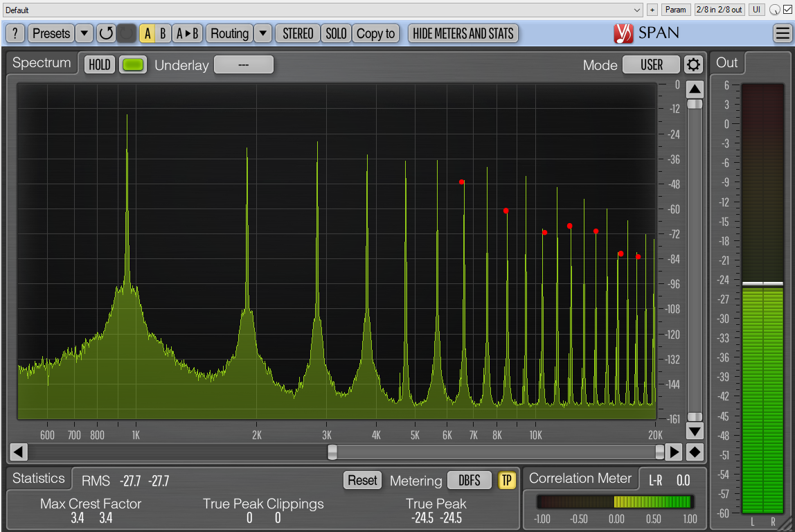Click the Voxengo SPAN logo
Screen dimensions: 795x532
point(645,33)
